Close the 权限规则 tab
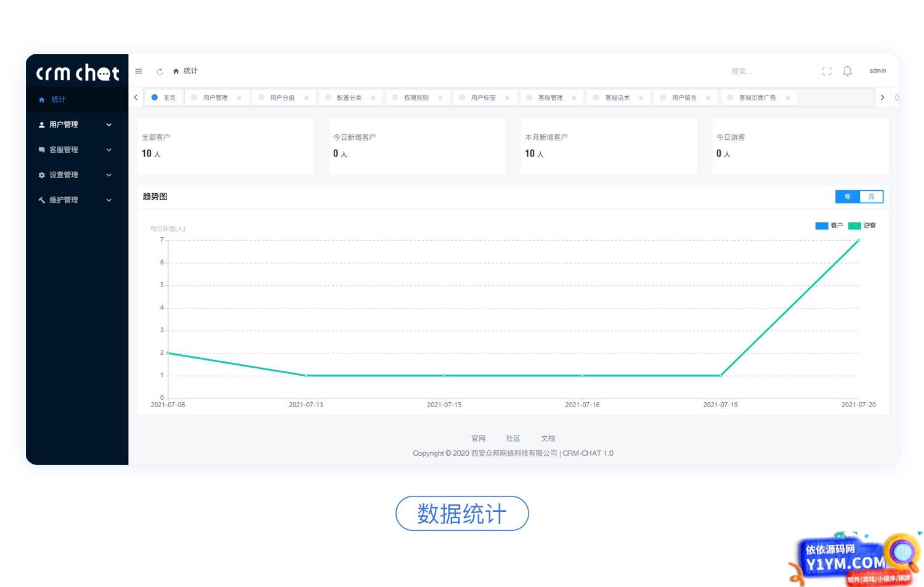This screenshot has width=924, height=587. 440,98
